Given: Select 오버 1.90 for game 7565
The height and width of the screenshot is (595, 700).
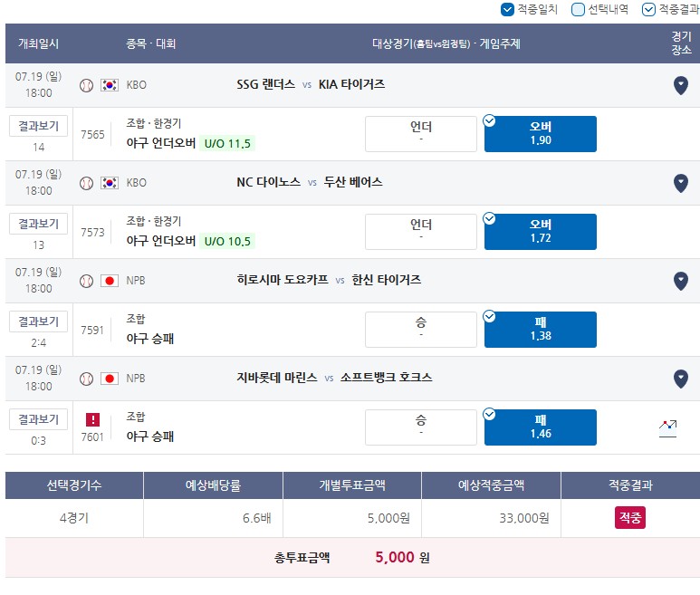Looking at the screenshot, I should (x=541, y=134).
